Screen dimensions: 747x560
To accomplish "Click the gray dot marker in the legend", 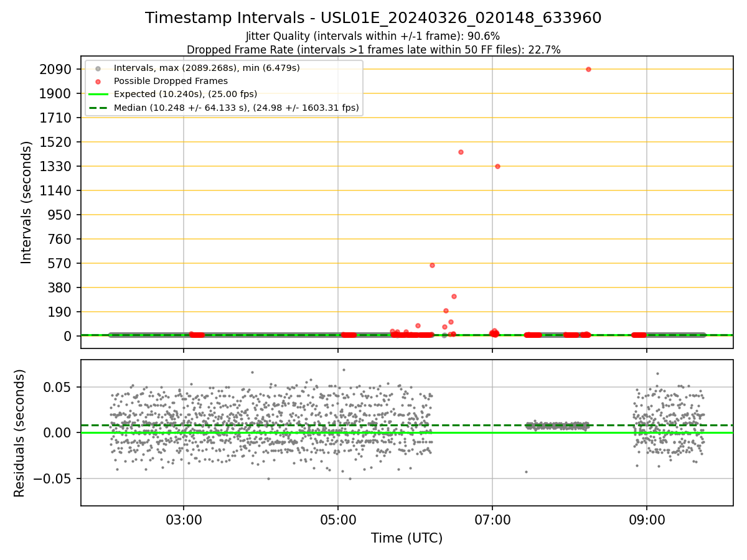I will pyautogui.click(x=98, y=68).
